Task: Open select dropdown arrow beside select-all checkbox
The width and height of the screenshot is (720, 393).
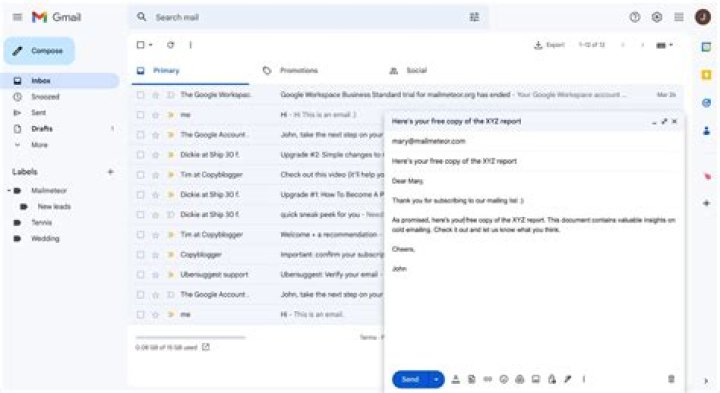Action: point(151,45)
